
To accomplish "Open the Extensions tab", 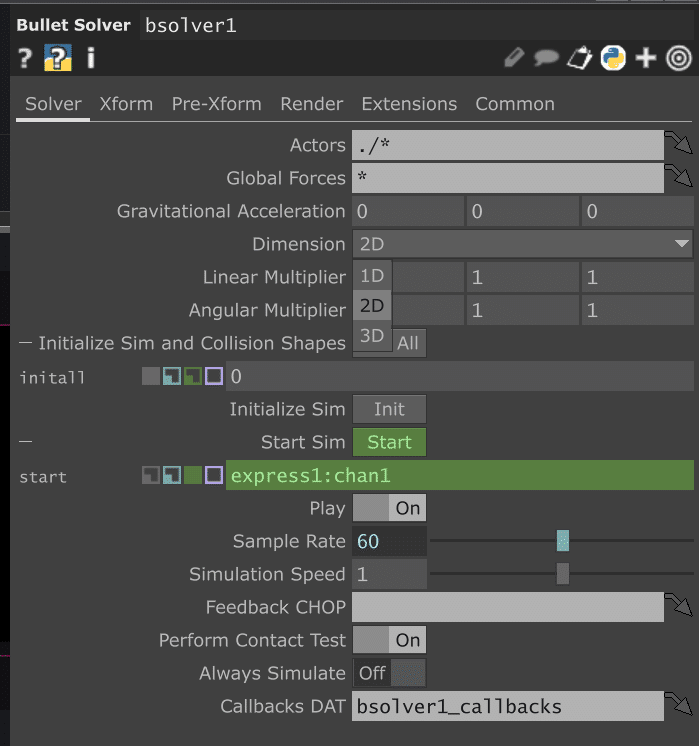I will pyautogui.click(x=409, y=104).
